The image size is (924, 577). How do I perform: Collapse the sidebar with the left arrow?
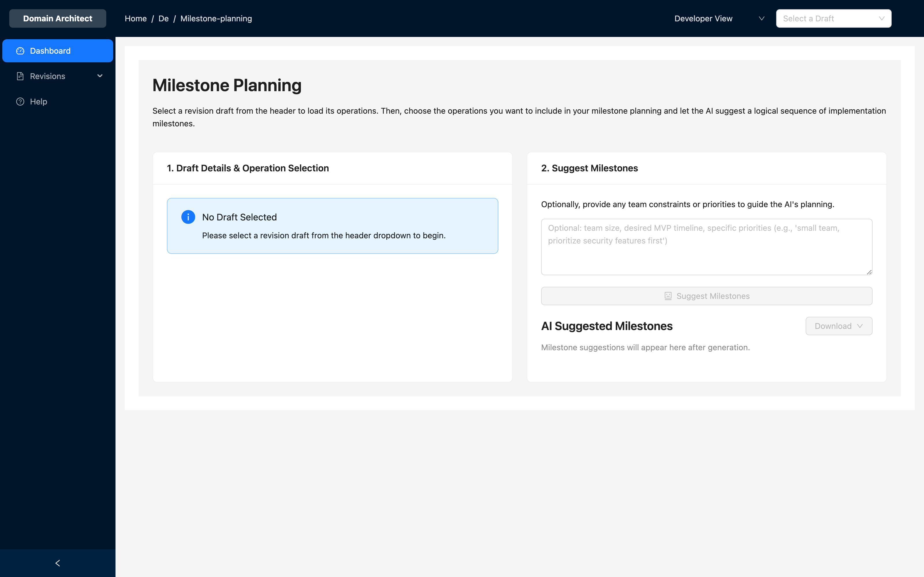(58, 563)
